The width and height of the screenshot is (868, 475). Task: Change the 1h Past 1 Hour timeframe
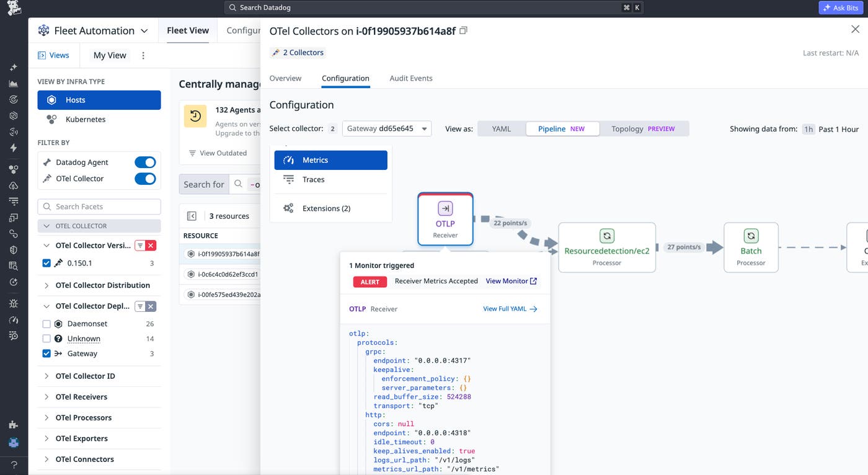[x=831, y=129]
